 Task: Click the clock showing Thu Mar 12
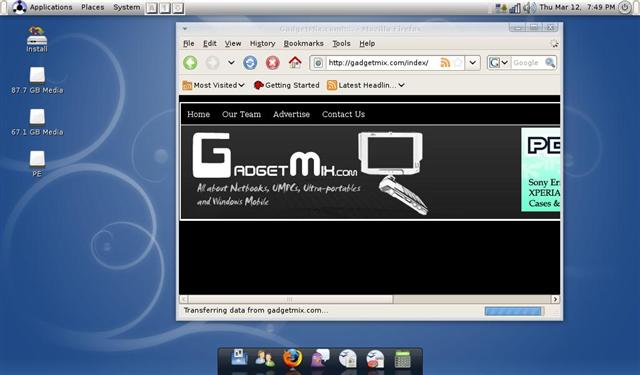click(577, 7)
